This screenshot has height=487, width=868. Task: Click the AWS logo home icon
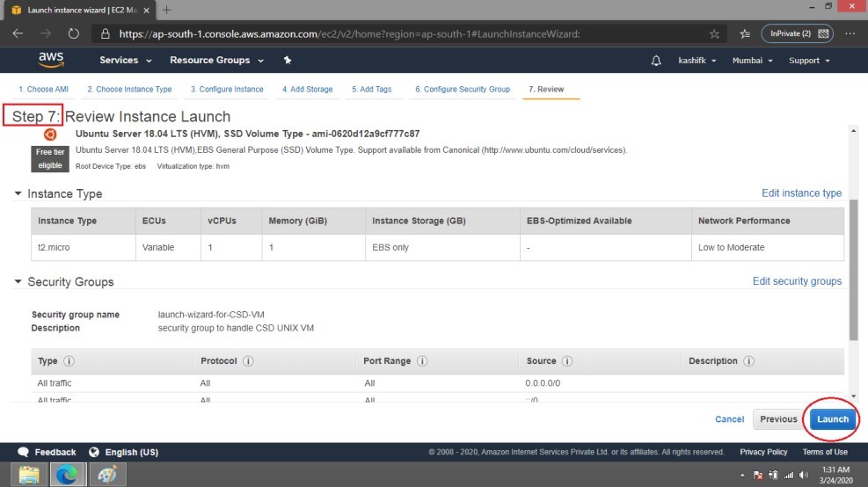click(x=51, y=60)
